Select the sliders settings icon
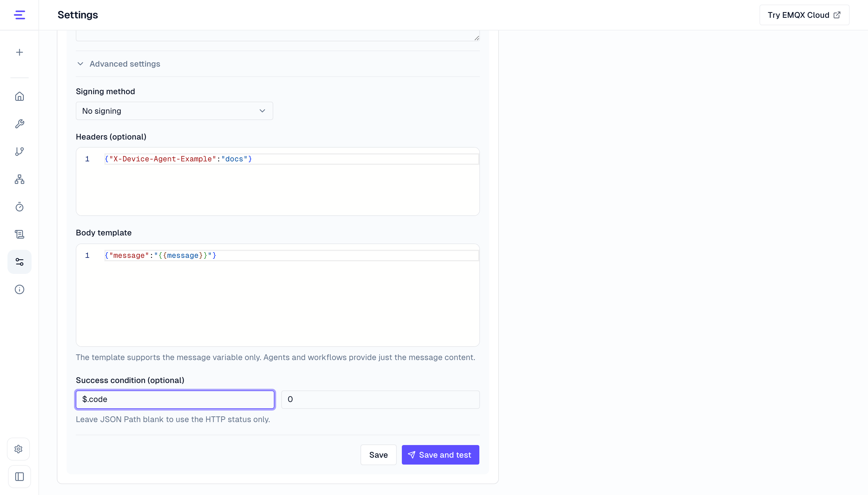Image resolution: width=868 pixels, height=495 pixels. tap(19, 262)
